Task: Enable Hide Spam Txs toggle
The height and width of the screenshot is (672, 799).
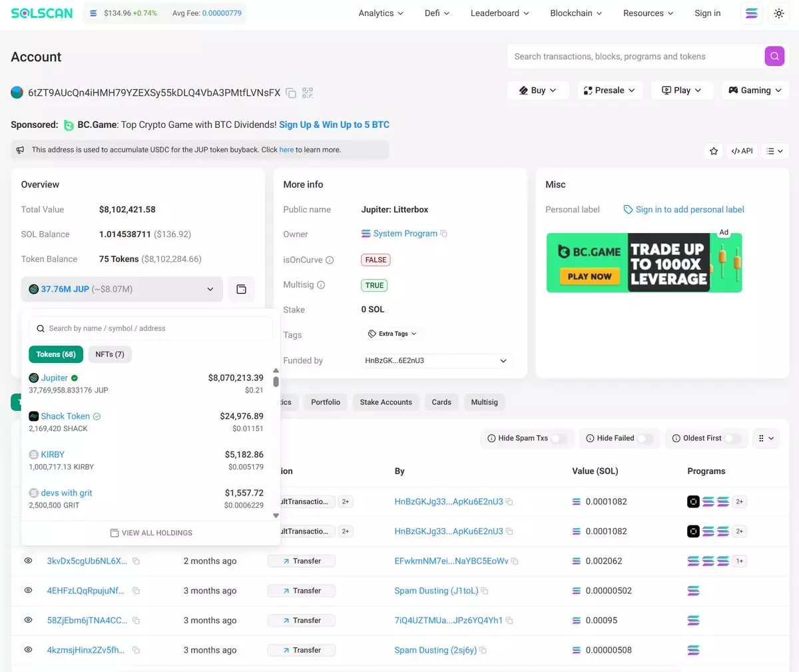Action: [559, 438]
